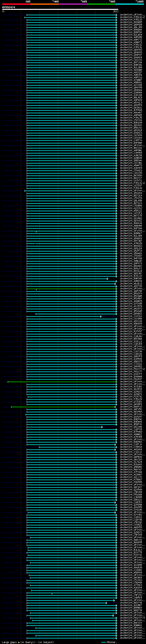Click label UniRef100_C1N7E0
This screenshot has height=644, width=146.
pyautogui.click(x=131, y=502)
